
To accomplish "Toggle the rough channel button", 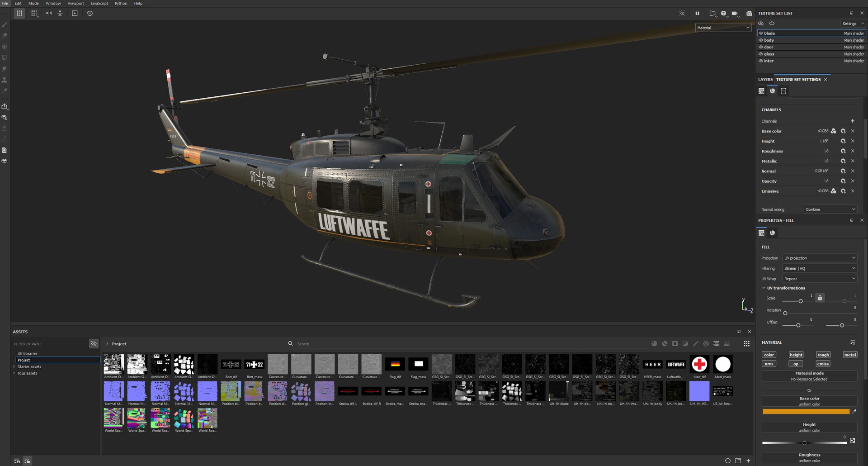I will [x=823, y=355].
